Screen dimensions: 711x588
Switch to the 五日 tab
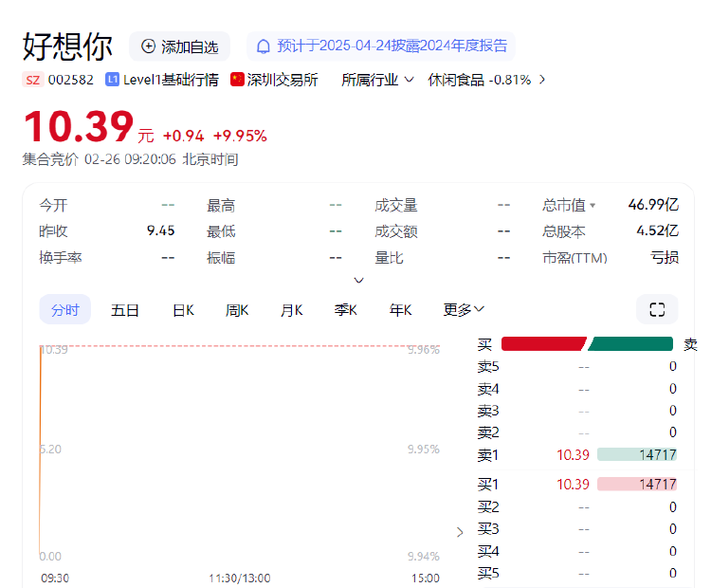125,310
